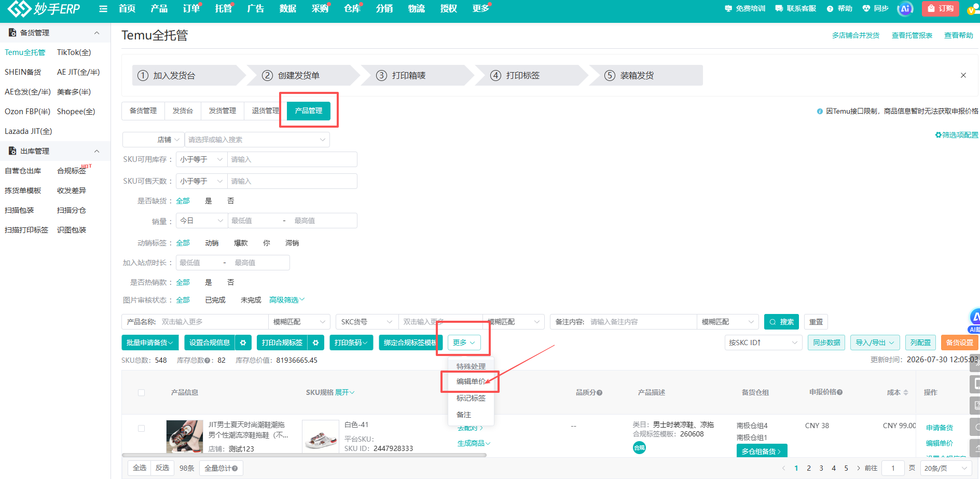Open the 查看托管报表 link
Screen dimensions: 980x479
click(x=912, y=35)
